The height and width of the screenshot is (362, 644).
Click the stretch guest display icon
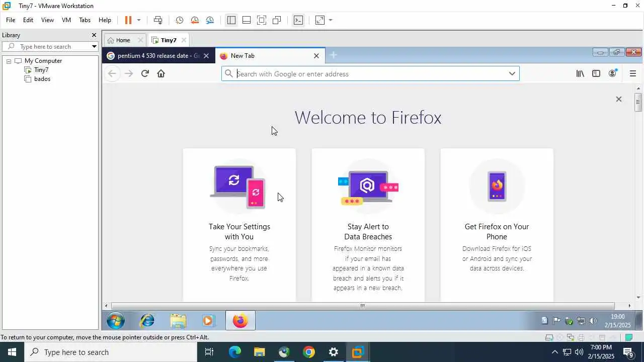(x=320, y=20)
